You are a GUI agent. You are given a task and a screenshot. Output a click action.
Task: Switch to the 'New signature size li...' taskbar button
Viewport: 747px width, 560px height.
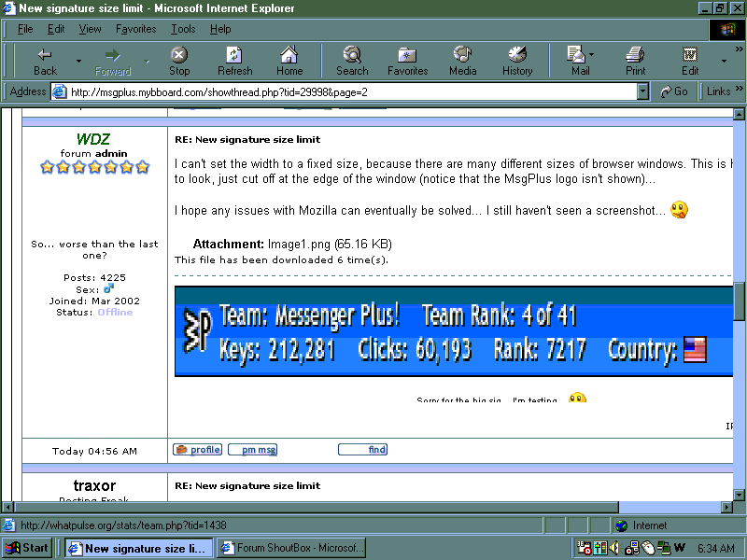tap(139, 548)
